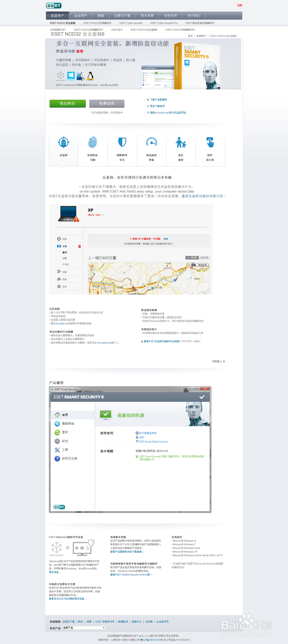This screenshot has width=288, height=644.
Task: Open 查看ESET反盗窃功能的作业流程 PDF link
Action: (161, 341)
